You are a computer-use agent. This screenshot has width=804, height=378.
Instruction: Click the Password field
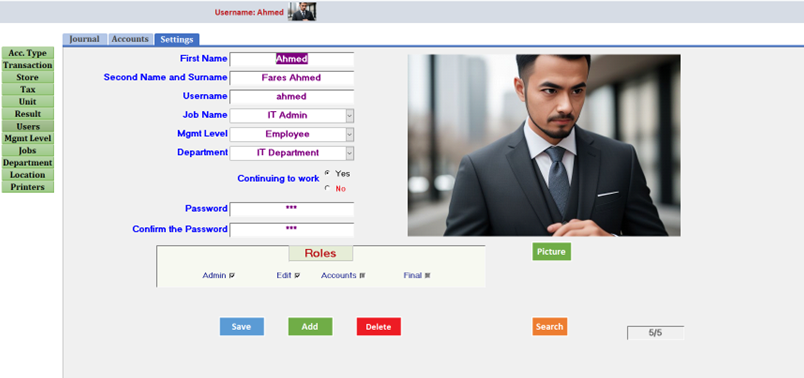coord(292,209)
